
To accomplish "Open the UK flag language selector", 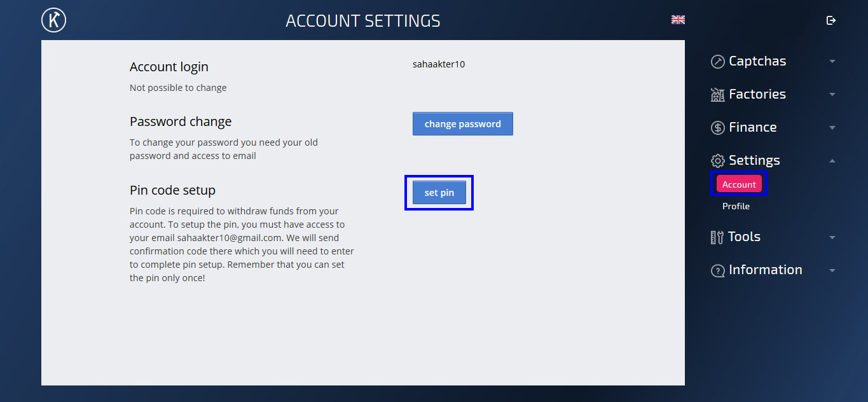I will 678,20.
